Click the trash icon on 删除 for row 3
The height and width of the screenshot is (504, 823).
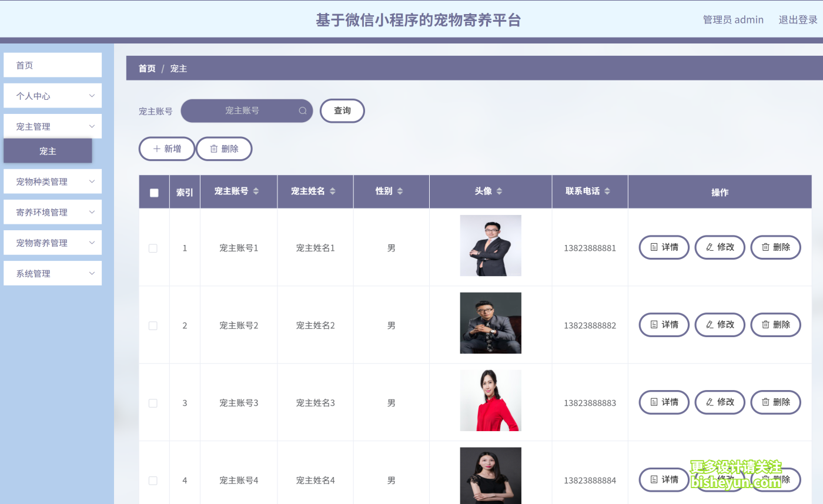tap(765, 402)
